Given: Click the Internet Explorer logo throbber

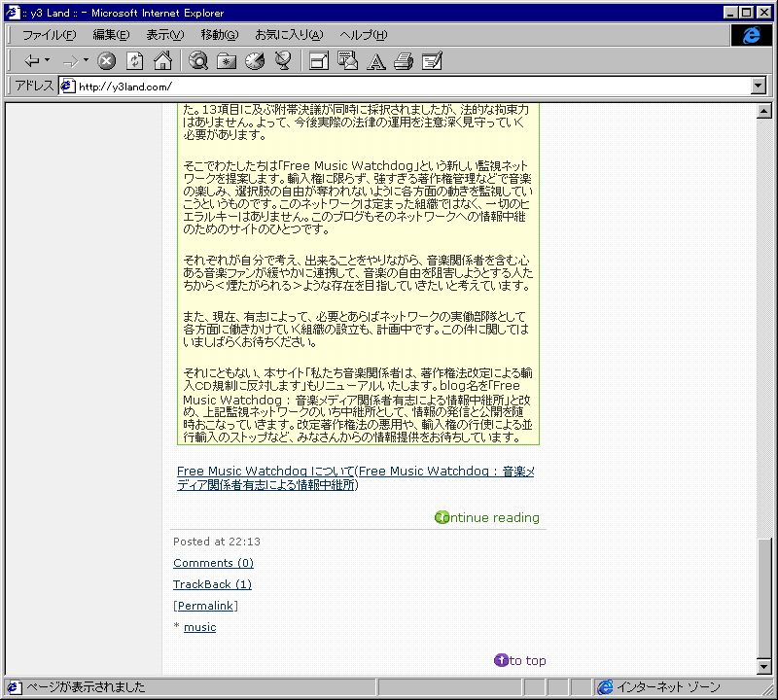Looking at the screenshot, I should (751, 35).
